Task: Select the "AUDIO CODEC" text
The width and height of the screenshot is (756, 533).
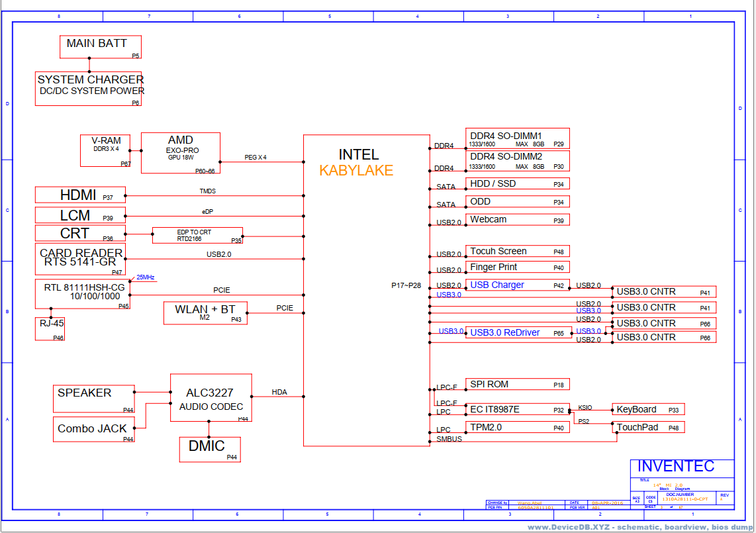Action: pyautogui.click(x=211, y=407)
